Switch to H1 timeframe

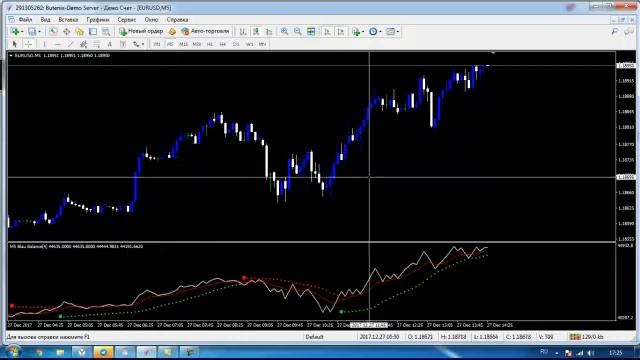click(x=210, y=44)
